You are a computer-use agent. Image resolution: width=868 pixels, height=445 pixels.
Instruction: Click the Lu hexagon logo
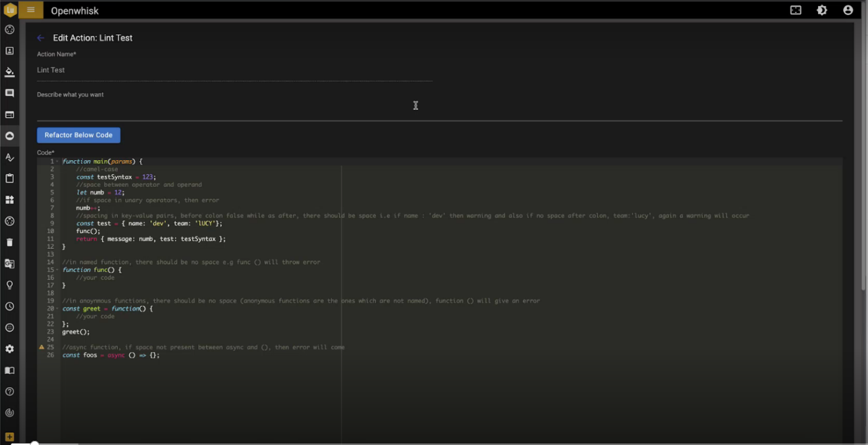tap(10, 10)
